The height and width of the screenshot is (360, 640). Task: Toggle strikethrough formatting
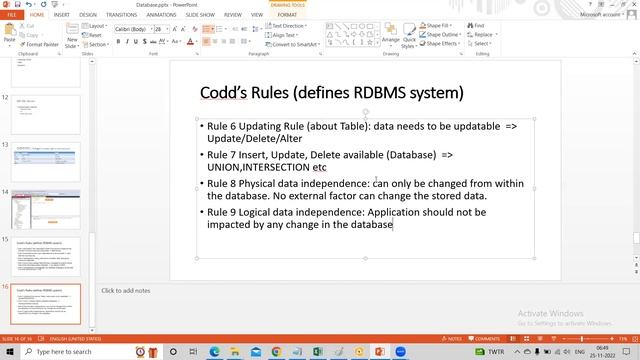[x=153, y=41]
